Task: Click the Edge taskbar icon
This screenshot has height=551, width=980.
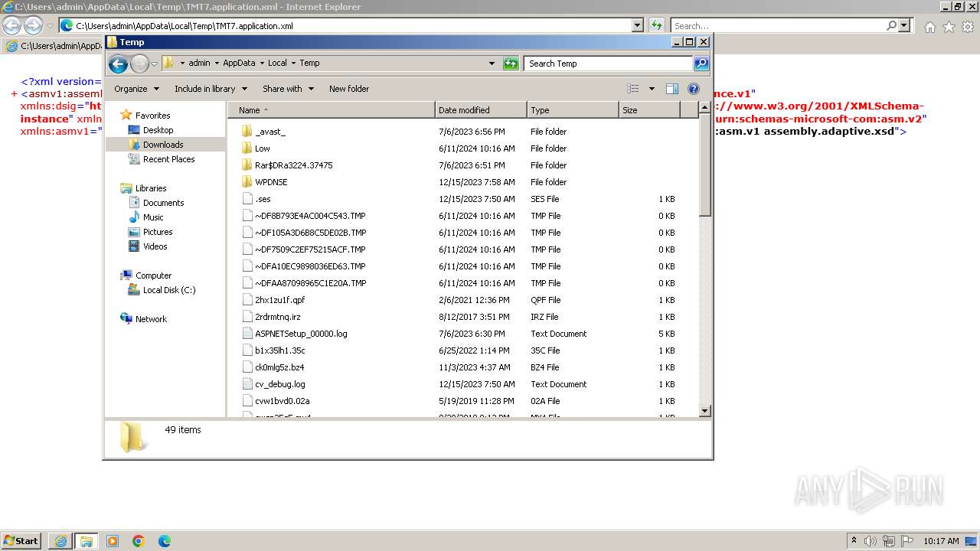Action: 165,541
